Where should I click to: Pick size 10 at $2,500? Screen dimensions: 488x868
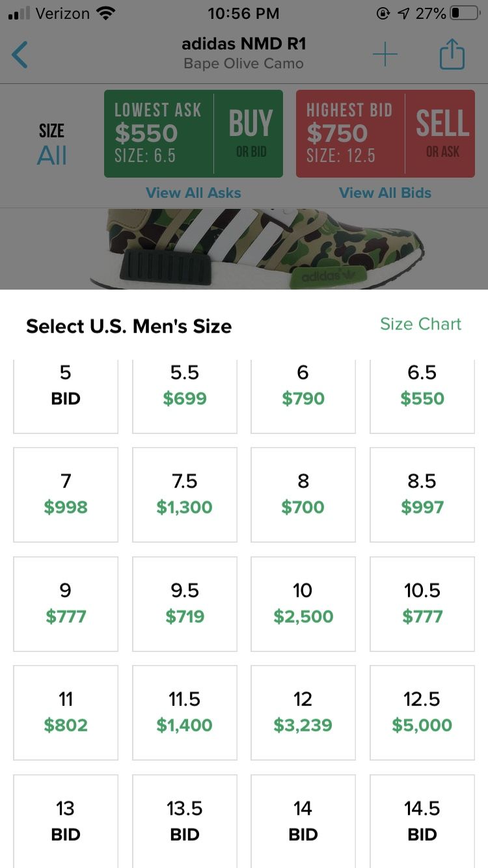coord(303,604)
